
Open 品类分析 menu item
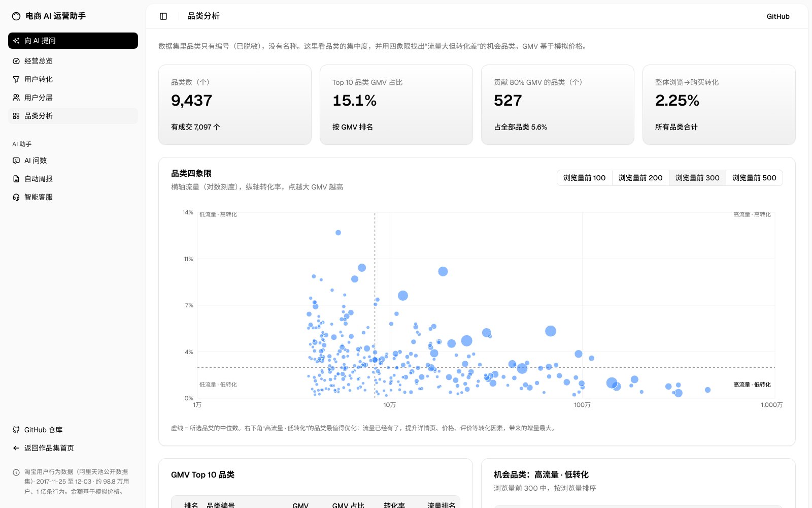click(73, 116)
